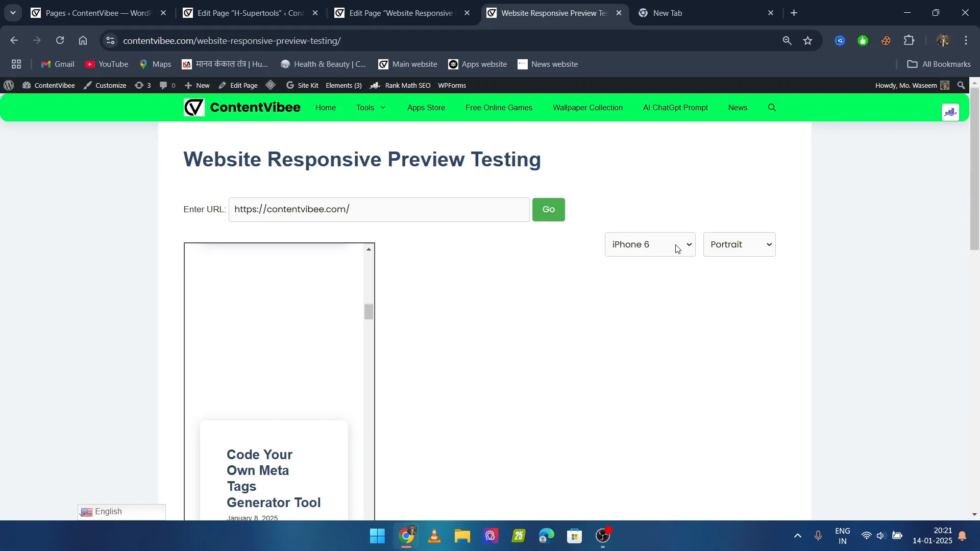This screenshot has height=551, width=980.
Task: Click Customize in admin bar
Action: (x=105, y=85)
